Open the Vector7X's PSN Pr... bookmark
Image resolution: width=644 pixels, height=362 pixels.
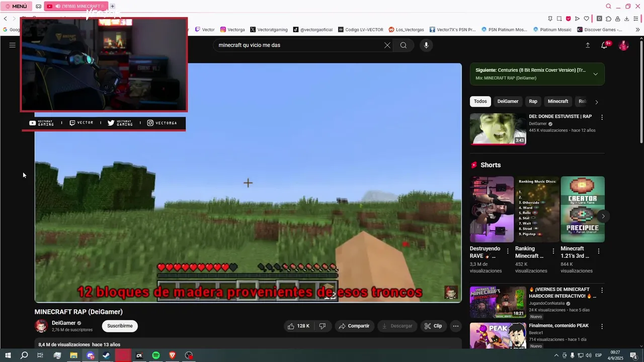(x=452, y=30)
